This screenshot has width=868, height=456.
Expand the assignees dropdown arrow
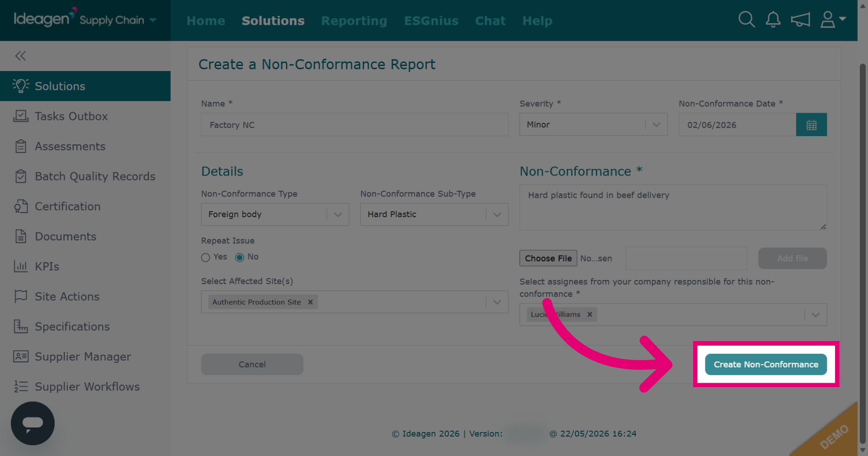pyautogui.click(x=816, y=314)
